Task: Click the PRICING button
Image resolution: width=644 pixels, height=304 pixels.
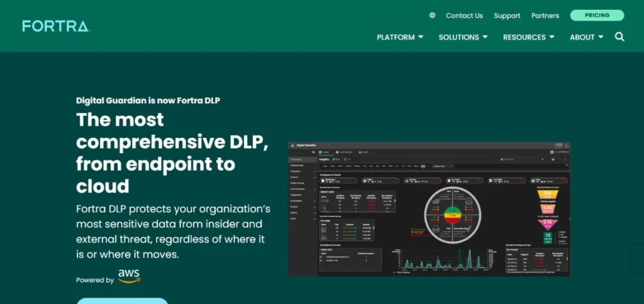Action: (x=597, y=15)
